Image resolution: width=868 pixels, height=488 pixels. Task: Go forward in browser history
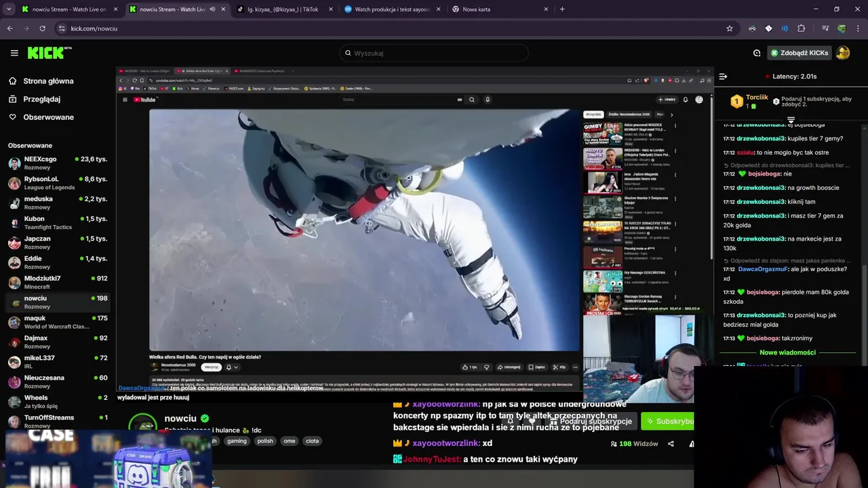point(26,28)
